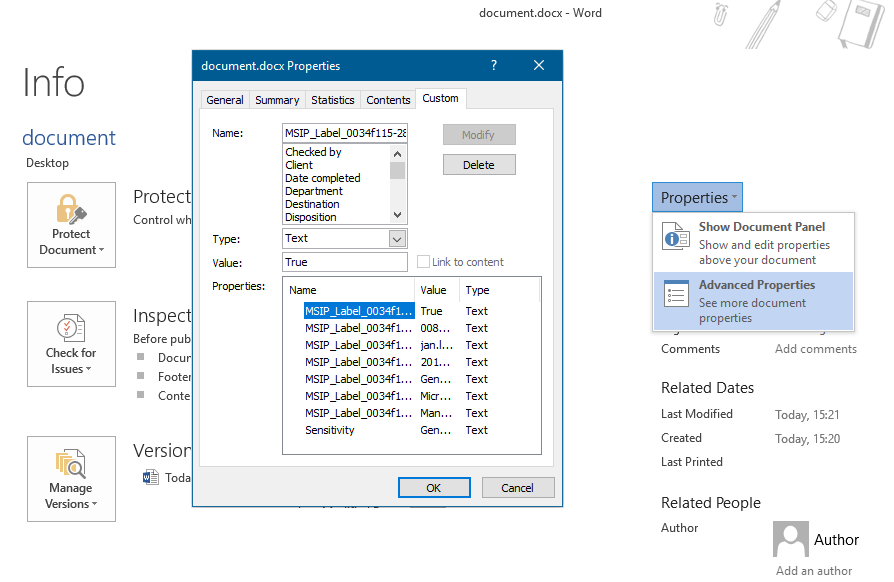The height and width of the screenshot is (582, 894).
Task: Switch to the Summary tab
Action: [x=277, y=99]
